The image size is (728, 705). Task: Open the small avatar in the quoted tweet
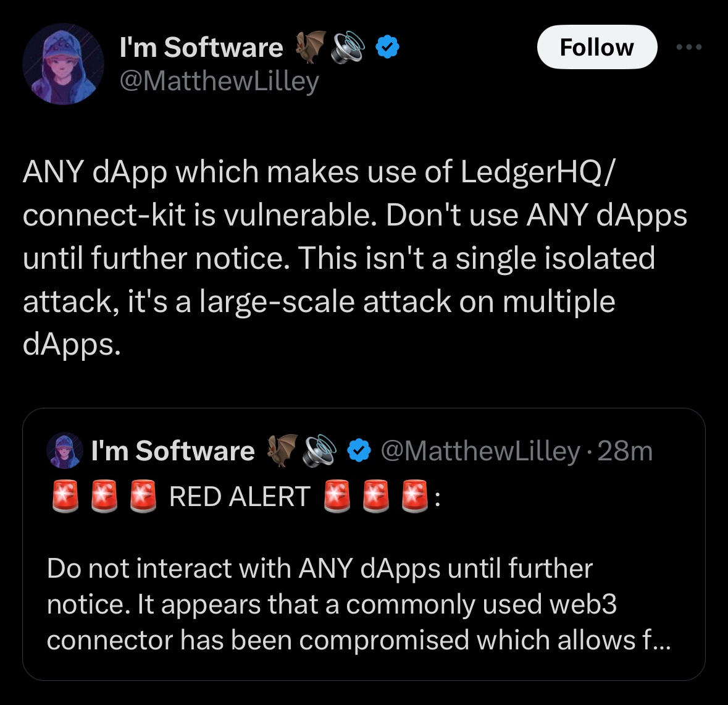pos(65,450)
